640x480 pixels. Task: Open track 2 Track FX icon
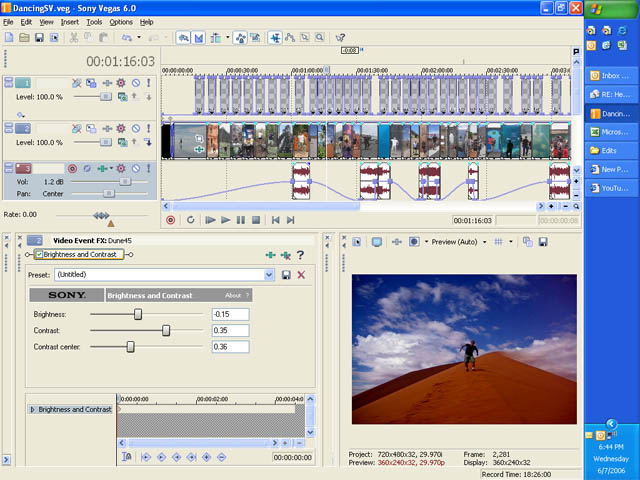tap(120, 128)
